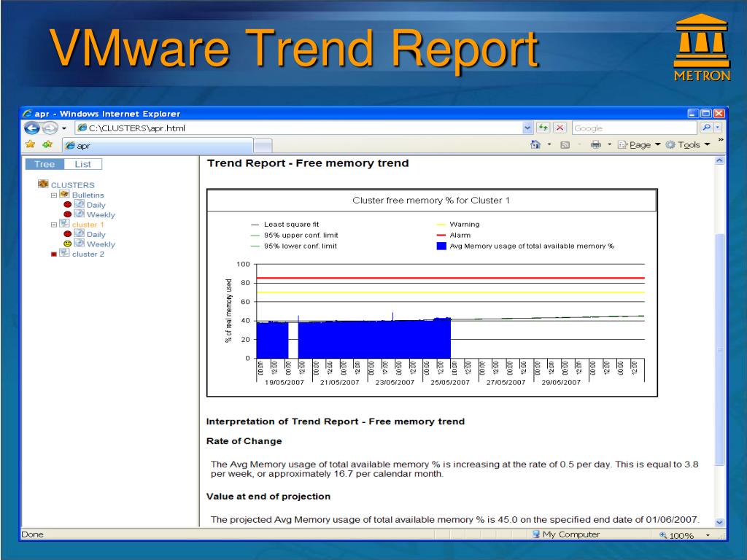This screenshot has width=747, height=560.
Task: Click red status dot beside cluster 1 Daily
Action: [68, 234]
